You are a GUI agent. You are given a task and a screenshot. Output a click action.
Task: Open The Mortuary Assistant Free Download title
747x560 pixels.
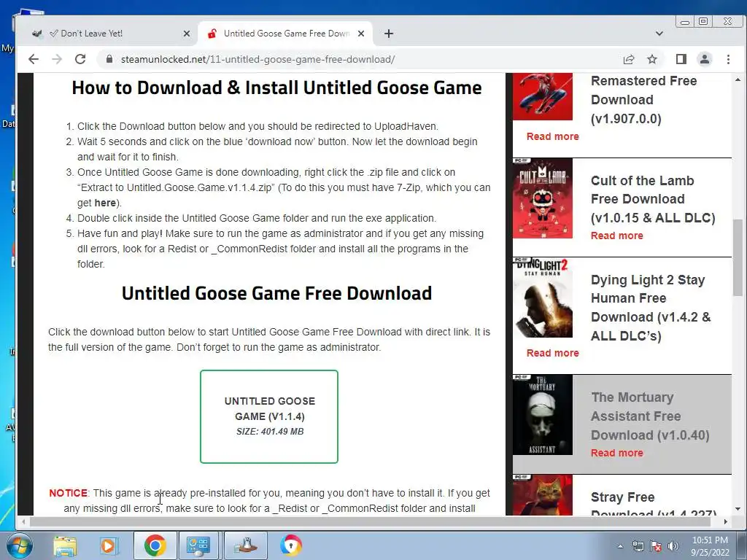pyautogui.click(x=650, y=416)
